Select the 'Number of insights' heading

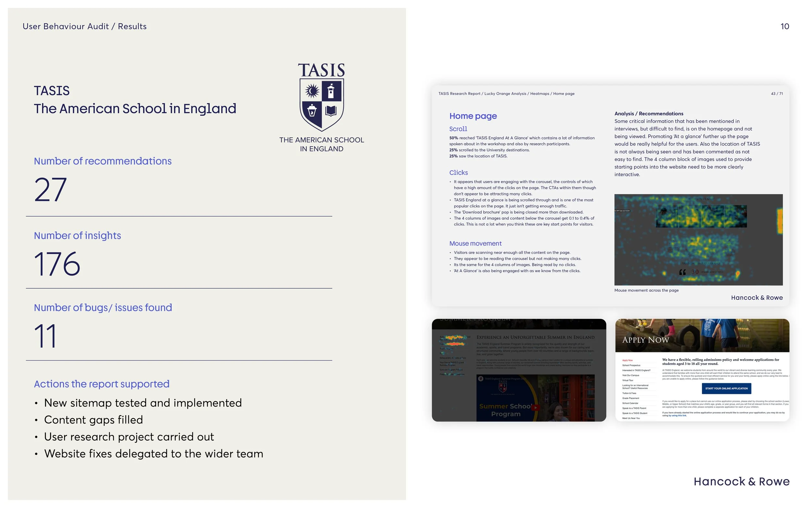point(78,236)
